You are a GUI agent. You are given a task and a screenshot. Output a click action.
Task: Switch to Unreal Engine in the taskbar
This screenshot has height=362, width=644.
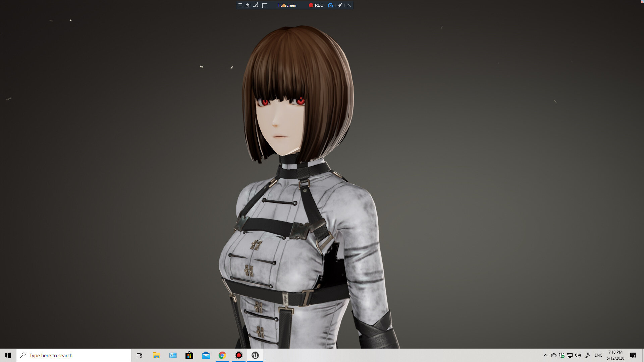click(255, 355)
